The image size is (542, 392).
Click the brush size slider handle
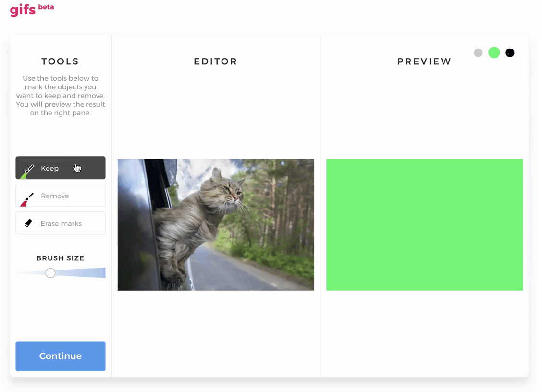pos(50,273)
